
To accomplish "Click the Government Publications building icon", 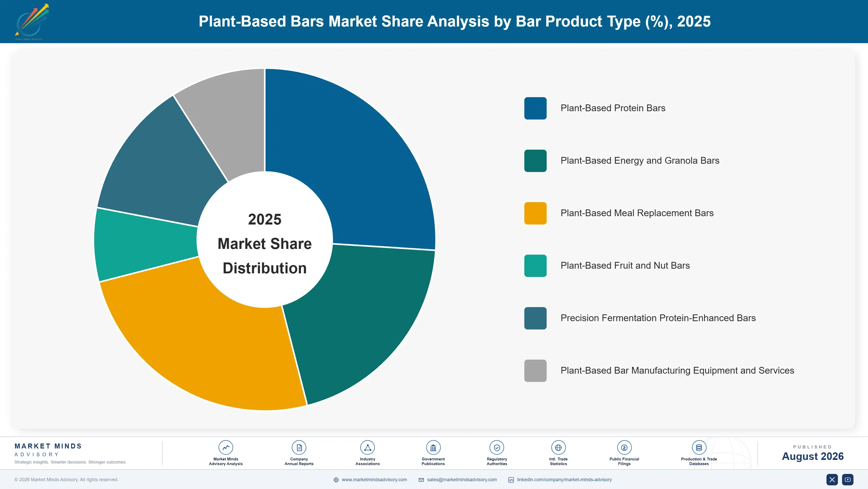I will [433, 447].
